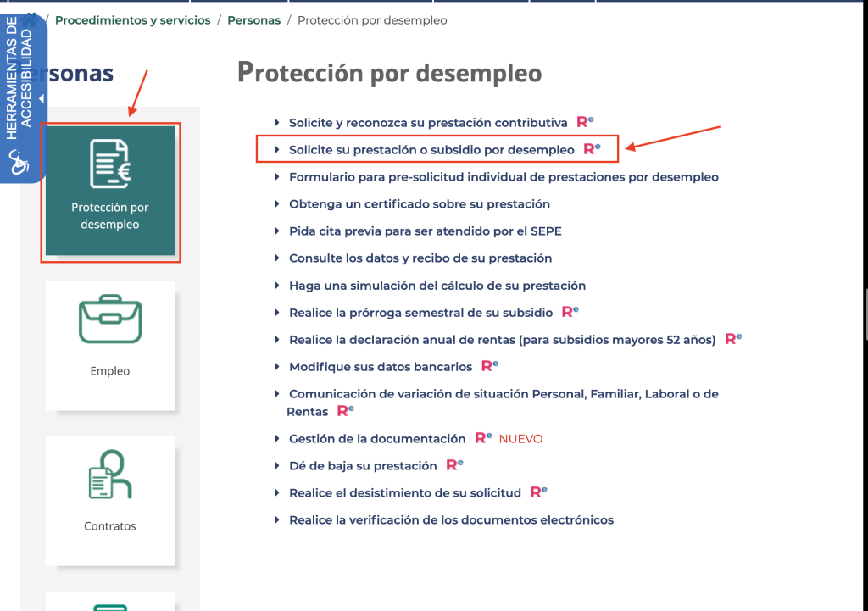Open Personas in the breadcrumb
Image resolution: width=868 pixels, height=611 pixels.
pos(253,19)
